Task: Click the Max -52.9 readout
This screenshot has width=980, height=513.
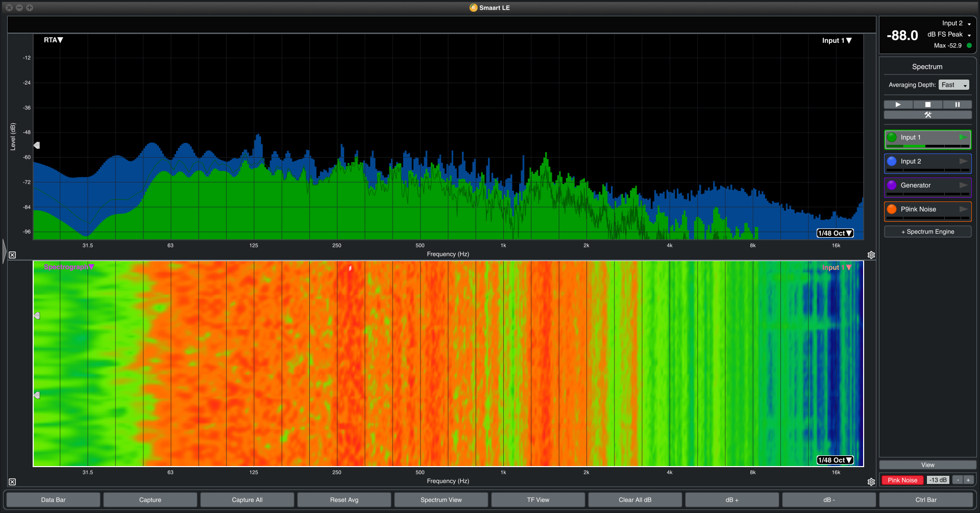Action: click(947, 45)
